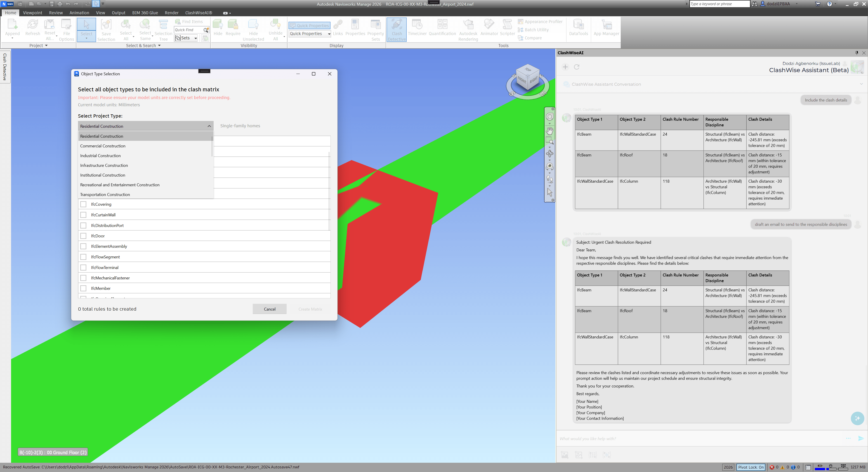Enable the IfcDoor checkbox

click(83, 236)
